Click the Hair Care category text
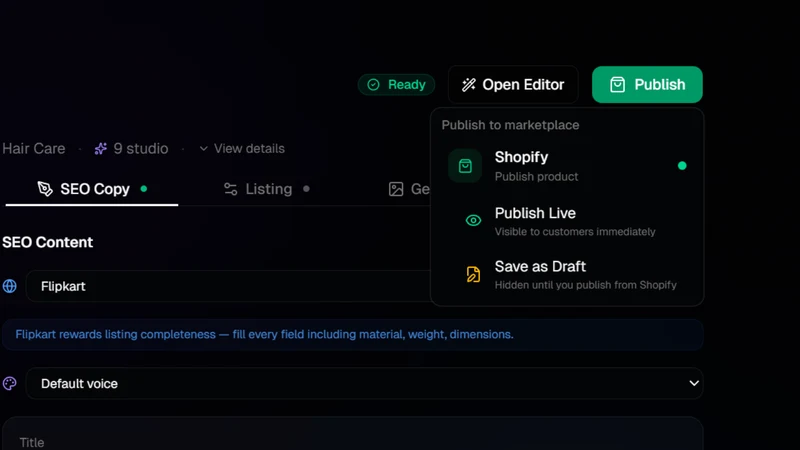This screenshot has height=450, width=800. pos(34,148)
